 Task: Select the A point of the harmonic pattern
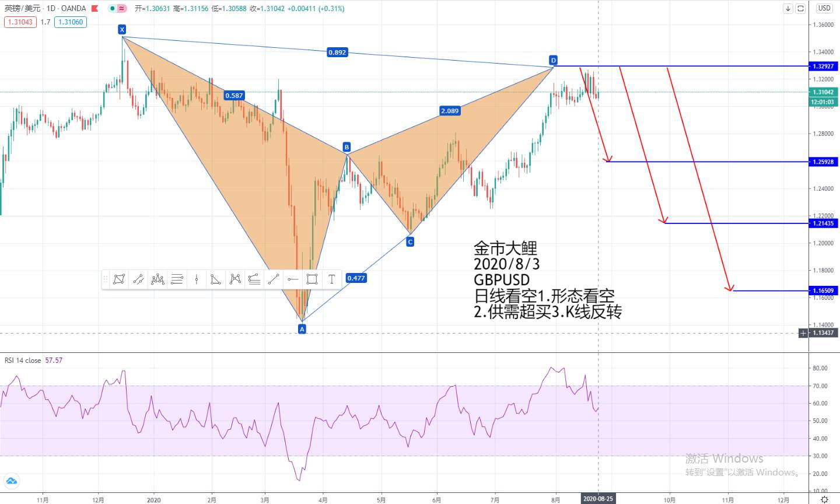[302, 329]
